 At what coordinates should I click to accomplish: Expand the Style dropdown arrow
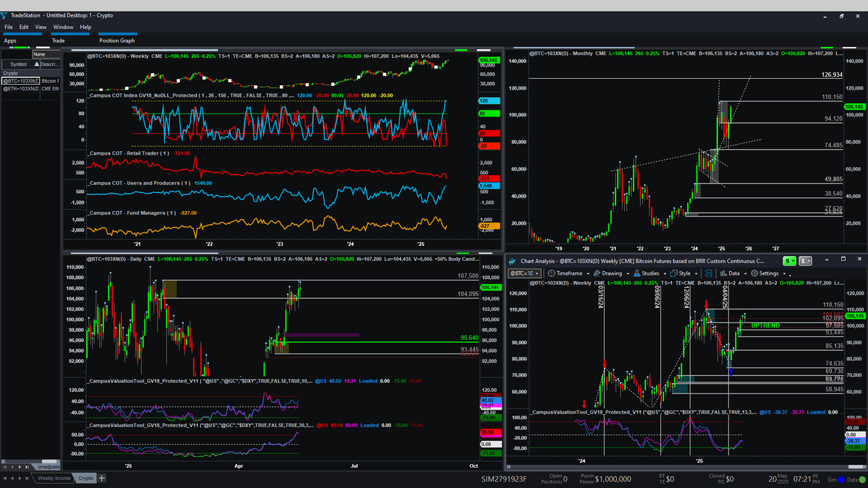pyautogui.click(x=696, y=273)
